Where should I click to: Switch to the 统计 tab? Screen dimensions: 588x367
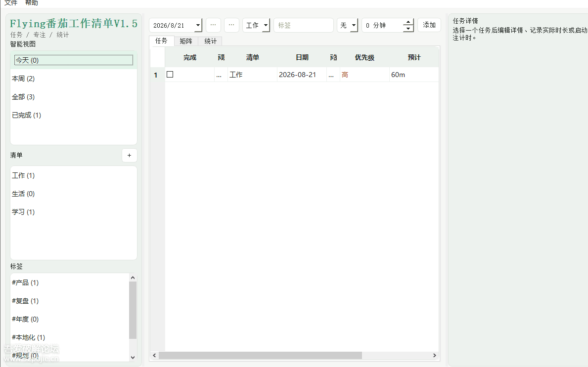(210, 41)
